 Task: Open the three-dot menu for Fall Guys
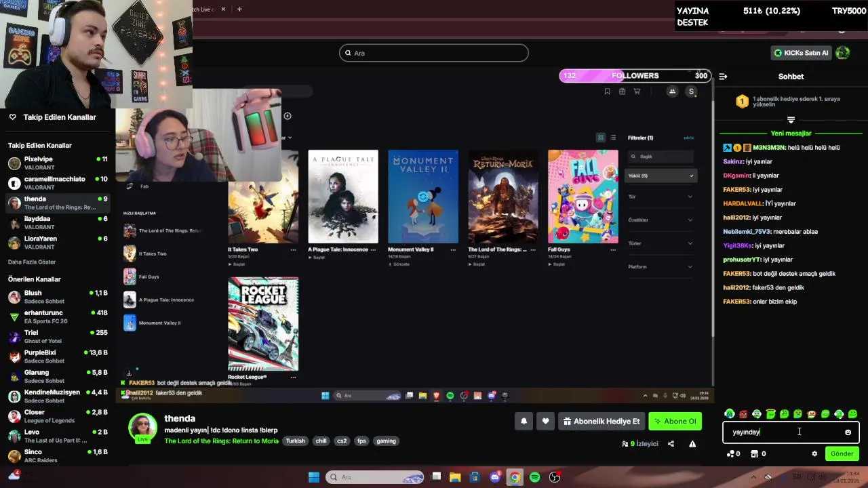point(613,249)
